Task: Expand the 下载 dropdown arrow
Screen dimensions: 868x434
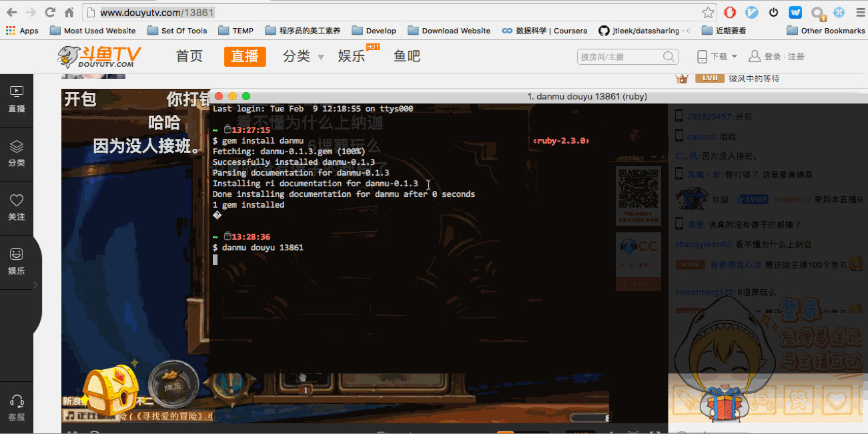Action: 735,57
